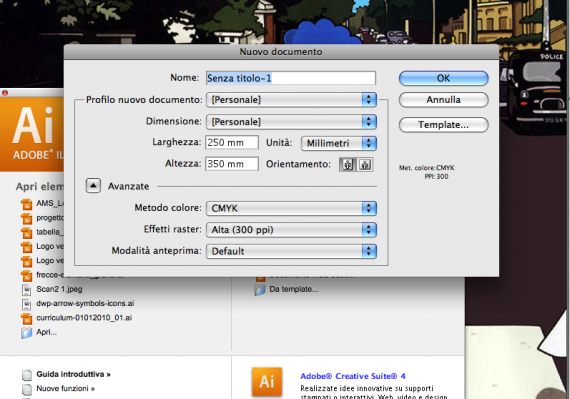The image size is (570, 399).
Task: Click the Template... button
Action: pyautogui.click(x=443, y=125)
